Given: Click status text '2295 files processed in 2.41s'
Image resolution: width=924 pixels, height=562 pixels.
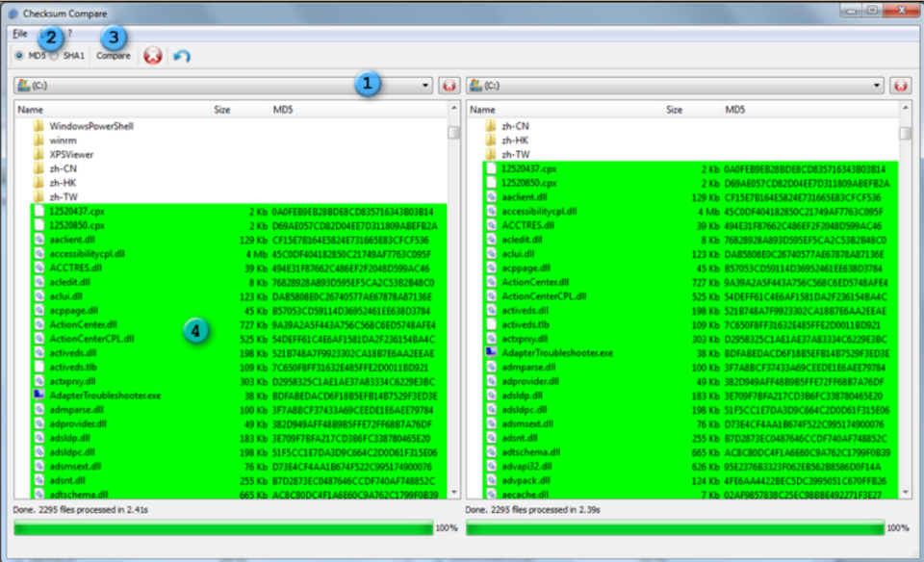Looking at the screenshot, I should click(93, 510).
